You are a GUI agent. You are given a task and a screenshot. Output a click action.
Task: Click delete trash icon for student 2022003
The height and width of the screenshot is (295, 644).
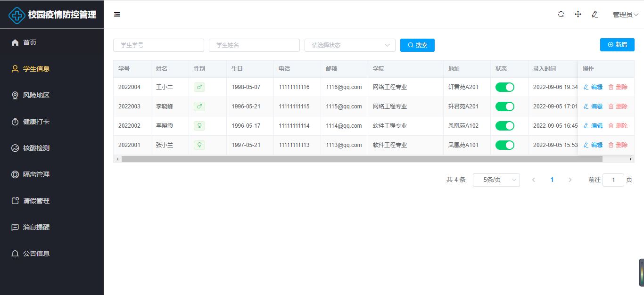tap(611, 107)
